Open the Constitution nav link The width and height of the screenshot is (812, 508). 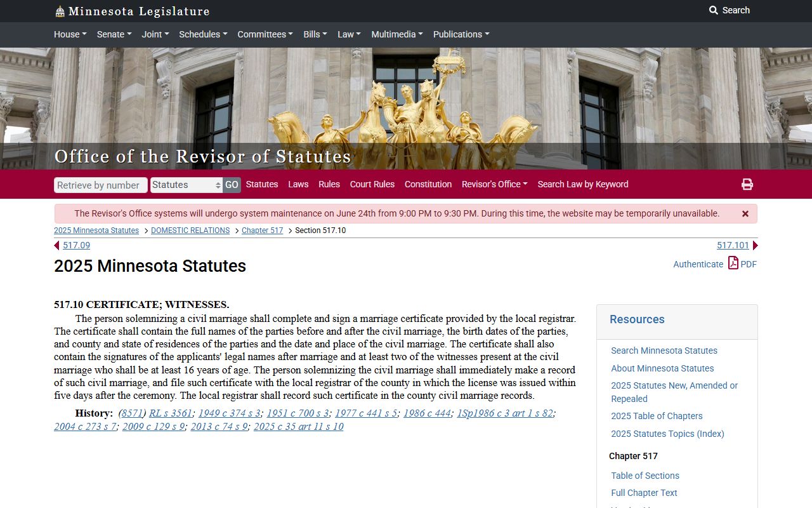click(428, 184)
